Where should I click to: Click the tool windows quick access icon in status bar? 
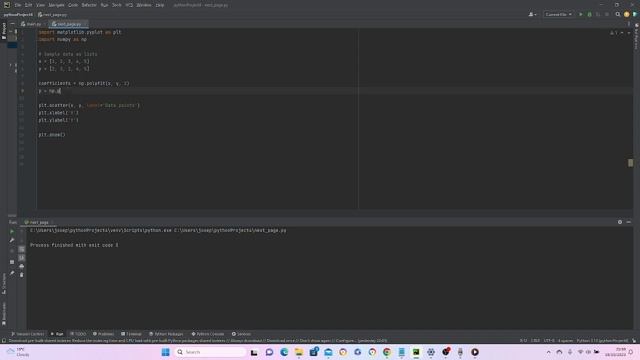click(4, 340)
